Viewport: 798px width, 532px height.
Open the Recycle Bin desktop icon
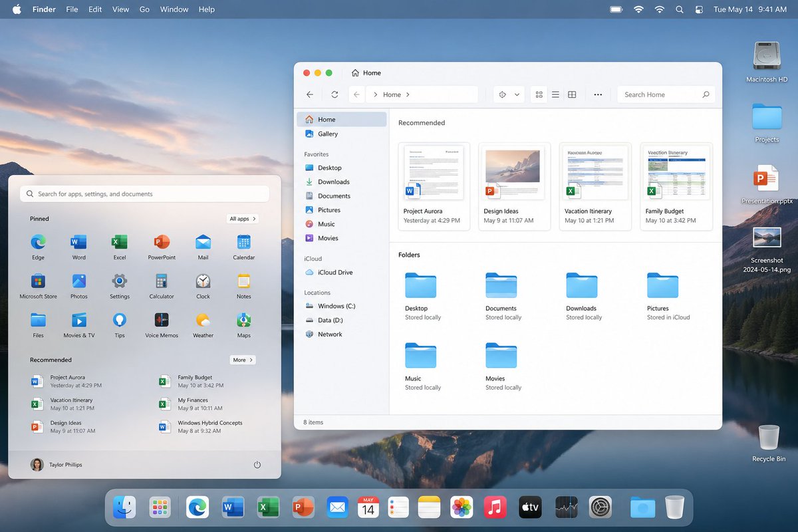coord(769,443)
